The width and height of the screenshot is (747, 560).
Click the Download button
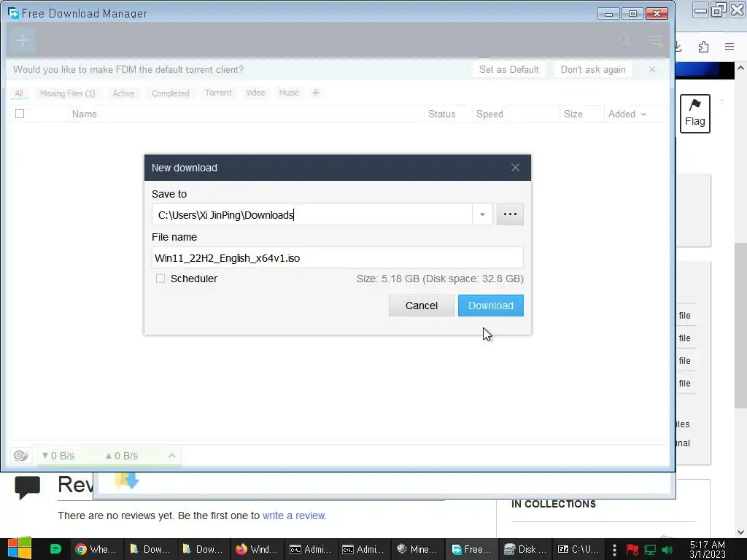click(491, 306)
